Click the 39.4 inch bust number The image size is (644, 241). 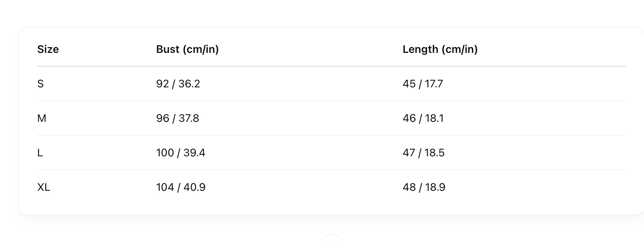[x=194, y=153]
